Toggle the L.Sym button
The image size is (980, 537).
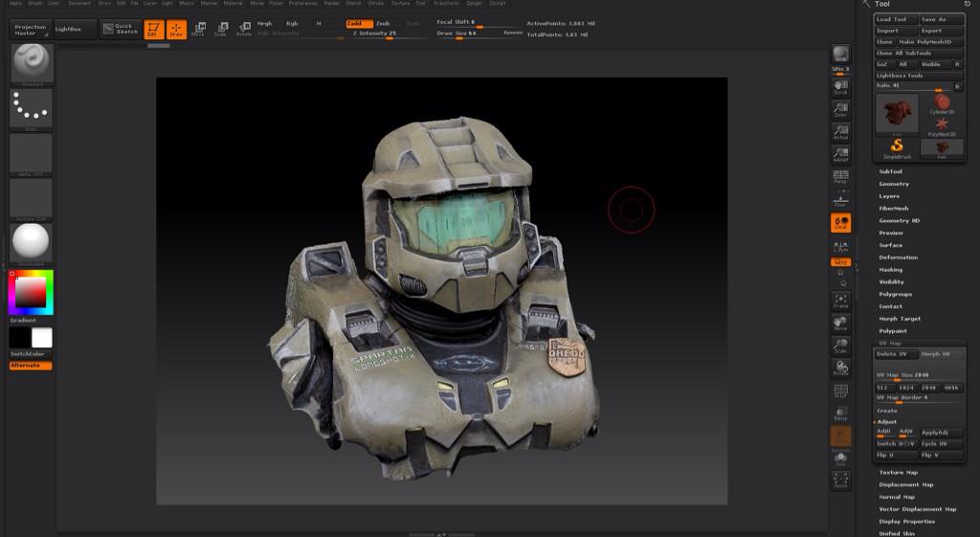click(x=840, y=246)
